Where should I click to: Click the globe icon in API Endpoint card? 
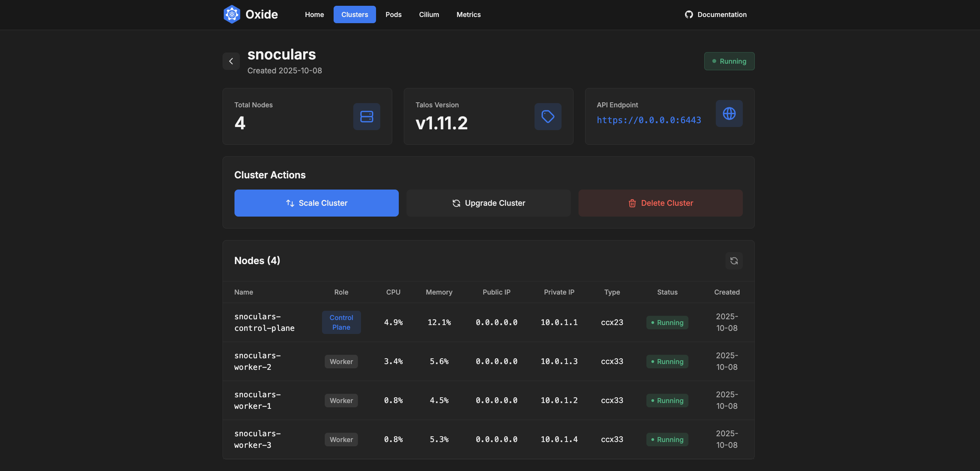(729, 114)
